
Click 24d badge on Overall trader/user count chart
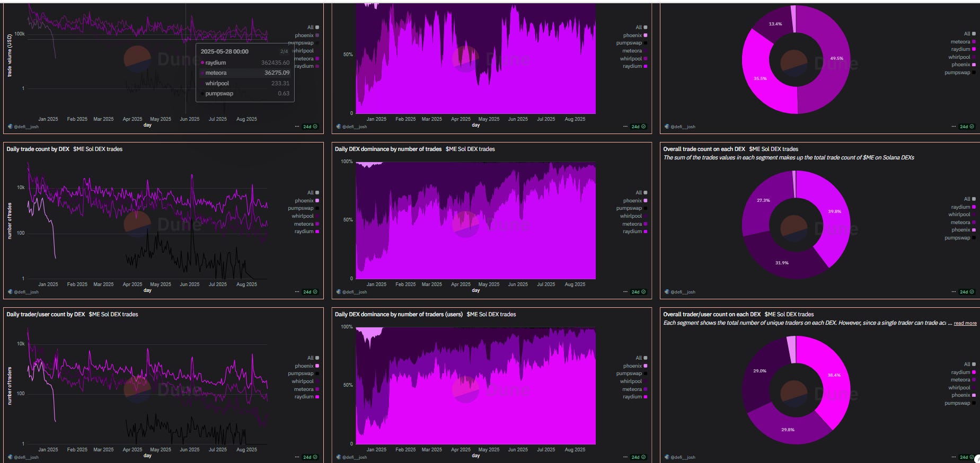(967, 457)
